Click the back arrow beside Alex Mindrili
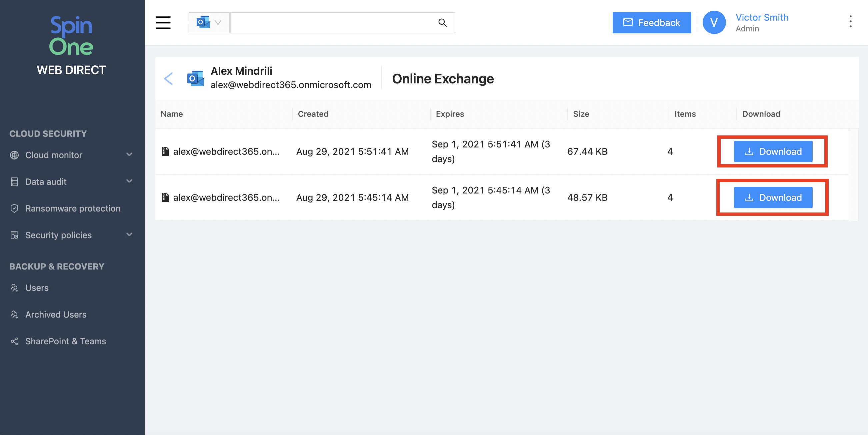This screenshot has height=435, width=868. (168, 79)
